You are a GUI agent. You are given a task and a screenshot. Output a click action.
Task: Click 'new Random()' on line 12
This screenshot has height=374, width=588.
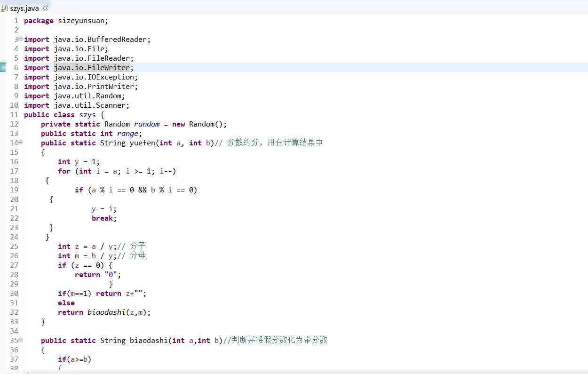[x=198, y=124]
